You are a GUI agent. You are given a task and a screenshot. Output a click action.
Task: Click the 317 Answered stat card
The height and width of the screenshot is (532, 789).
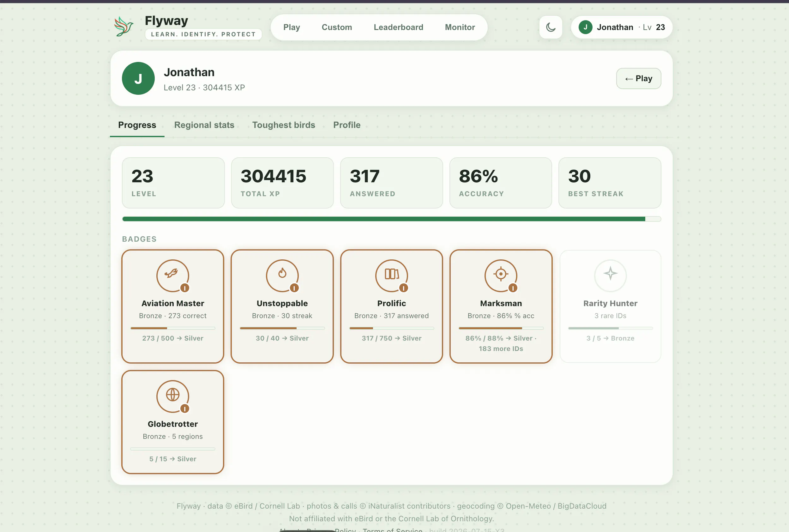pyautogui.click(x=391, y=183)
